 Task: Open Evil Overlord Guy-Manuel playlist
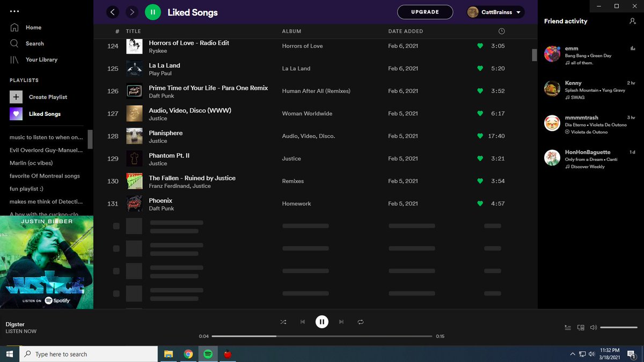[46, 150]
